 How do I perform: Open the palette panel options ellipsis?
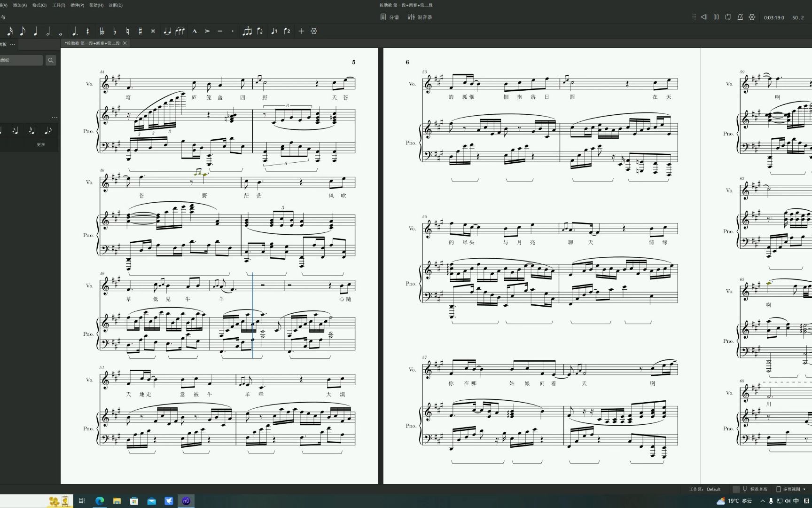(12, 44)
